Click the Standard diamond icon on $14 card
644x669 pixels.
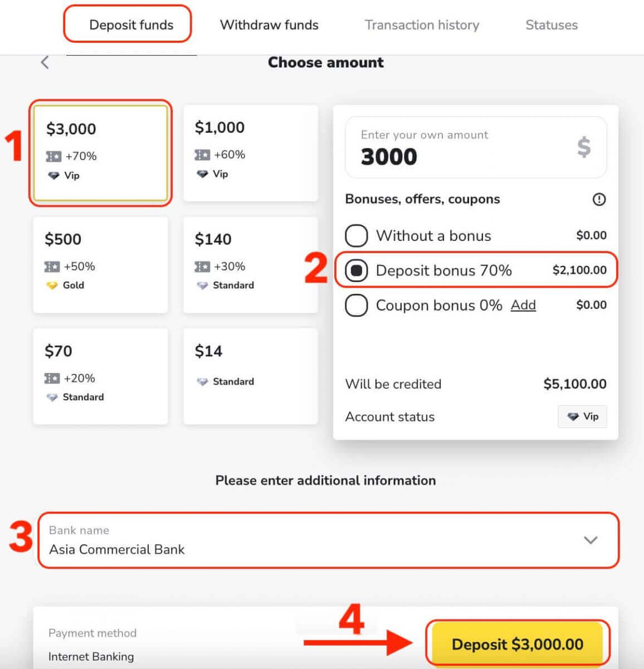coord(202,382)
